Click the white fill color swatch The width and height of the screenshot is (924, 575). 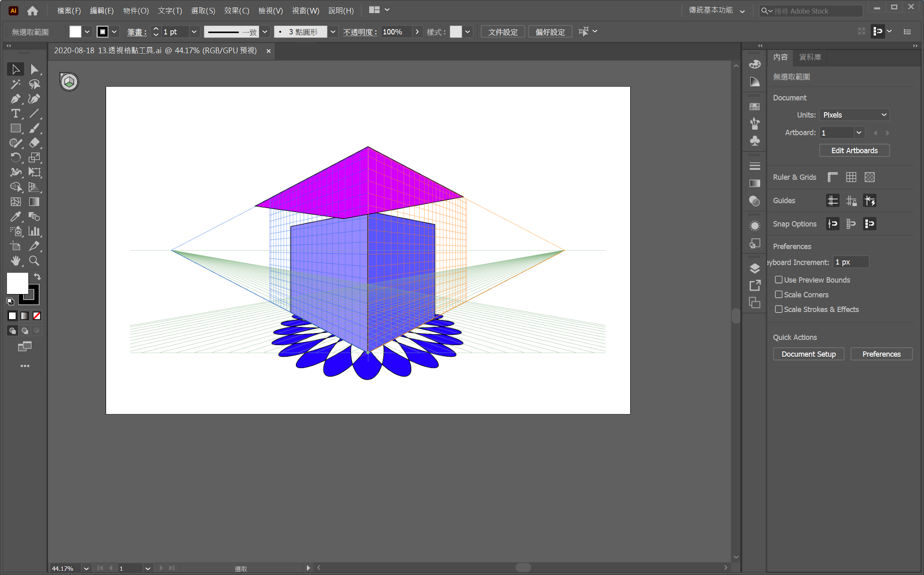[17, 283]
